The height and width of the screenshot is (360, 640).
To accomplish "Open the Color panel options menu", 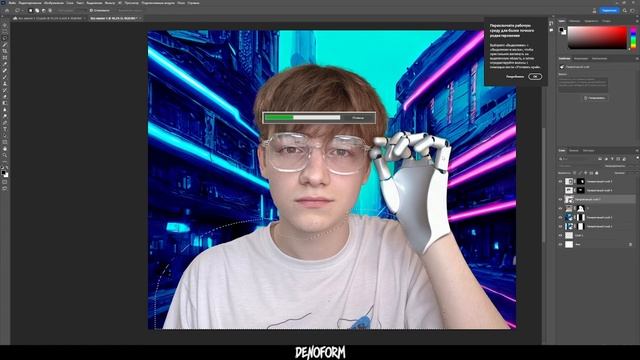I will tap(637, 21).
